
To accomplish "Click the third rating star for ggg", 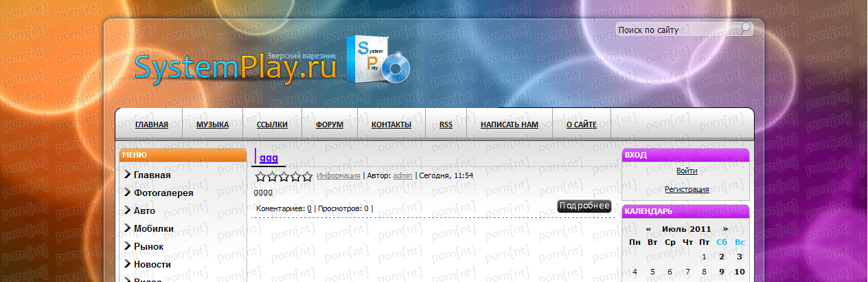I will tap(284, 177).
